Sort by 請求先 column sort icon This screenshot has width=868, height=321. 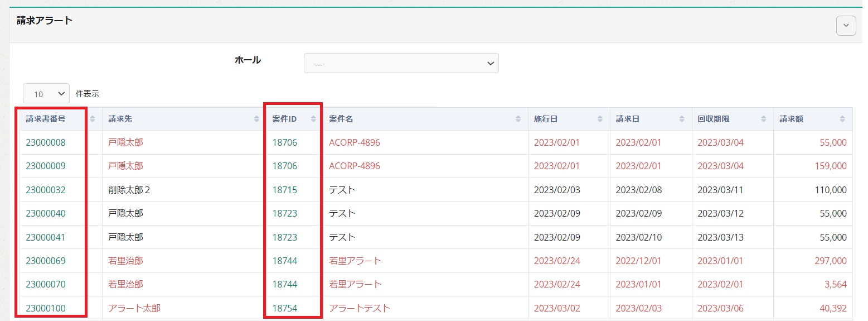[x=256, y=119]
